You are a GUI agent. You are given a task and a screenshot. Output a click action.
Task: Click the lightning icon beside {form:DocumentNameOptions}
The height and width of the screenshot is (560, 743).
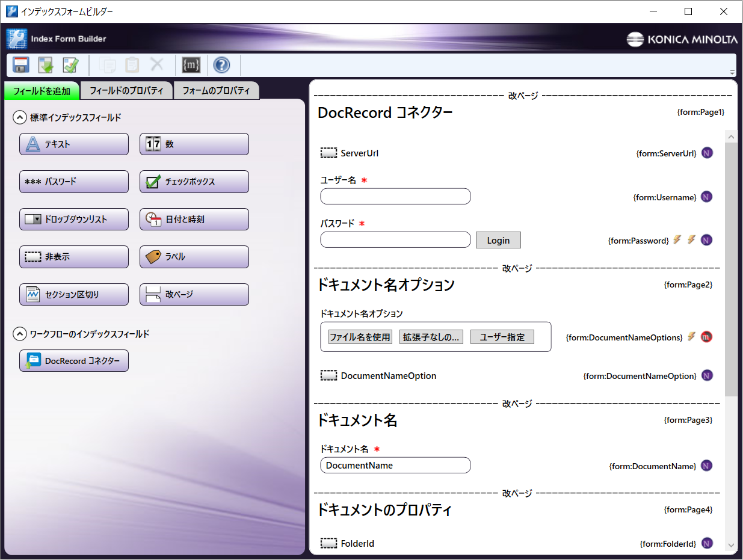[x=691, y=337]
